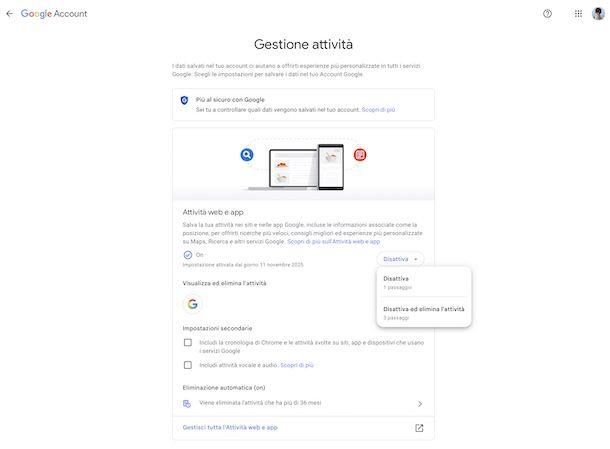
Task: Open the Google Account logo link
Action: pyautogui.click(x=54, y=14)
